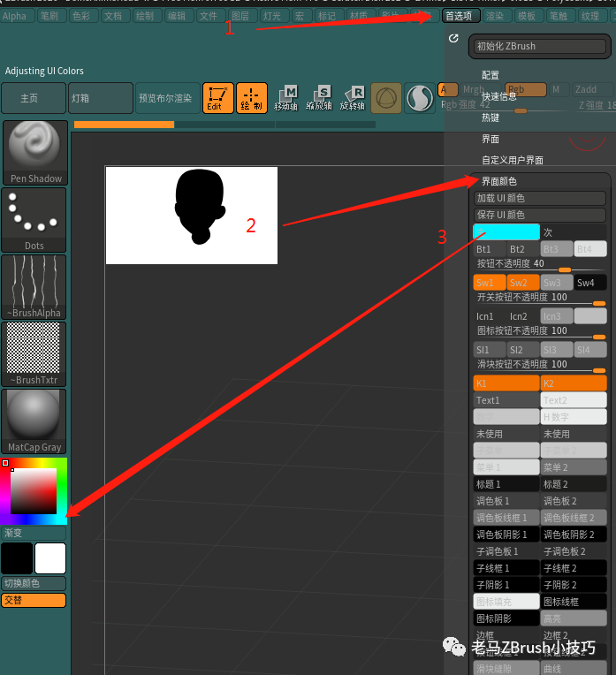Click the 切换颜色 switch color button
616x675 pixels.
(34, 583)
